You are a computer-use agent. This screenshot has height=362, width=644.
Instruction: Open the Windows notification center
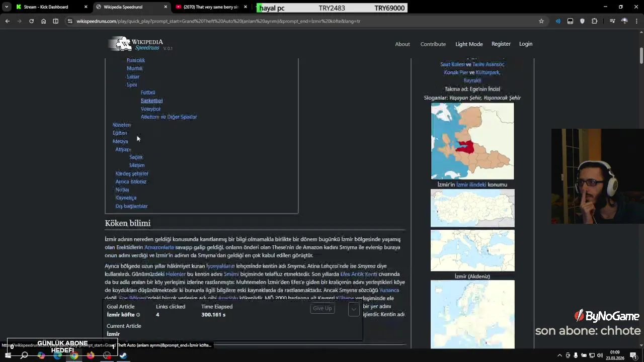(633, 355)
